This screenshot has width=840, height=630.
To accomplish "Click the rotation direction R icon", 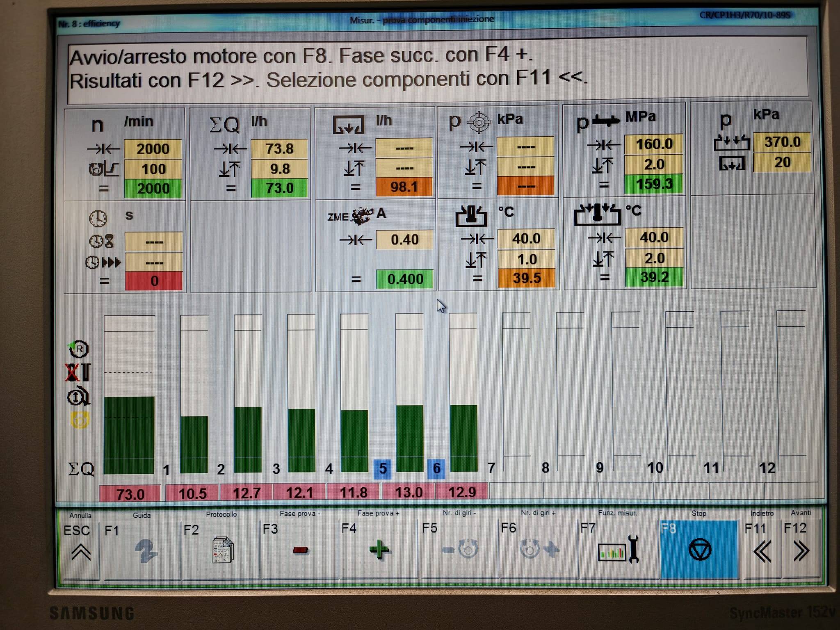I will (x=78, y=349).
